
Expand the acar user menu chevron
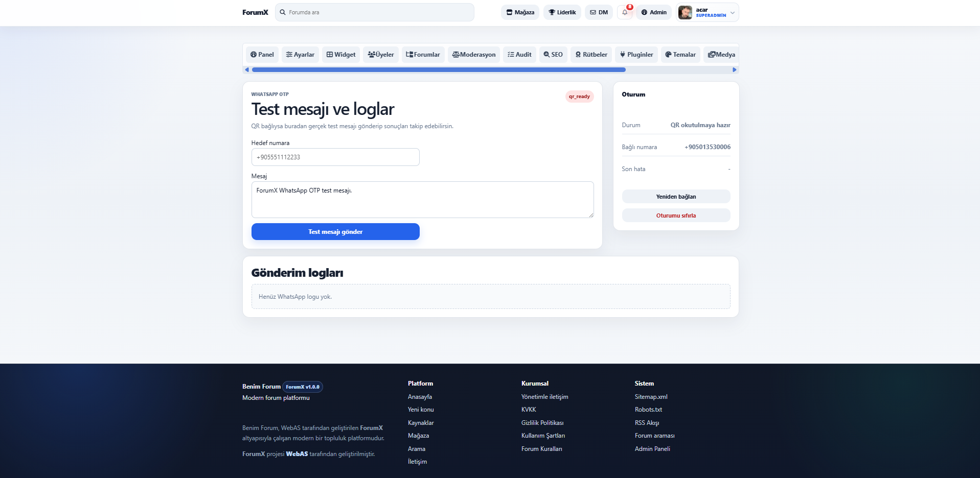pyautogui.click(x=733, y=13)
